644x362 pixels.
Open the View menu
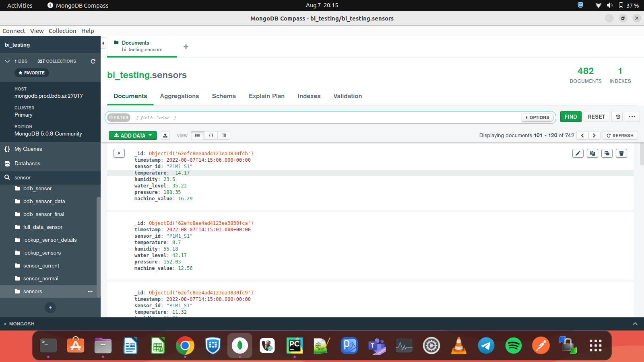(x=37, y=31)
